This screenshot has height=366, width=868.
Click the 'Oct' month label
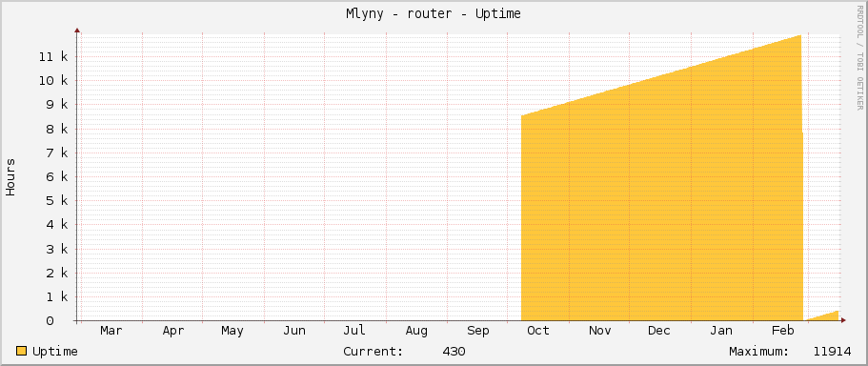(x=538, y=331)
